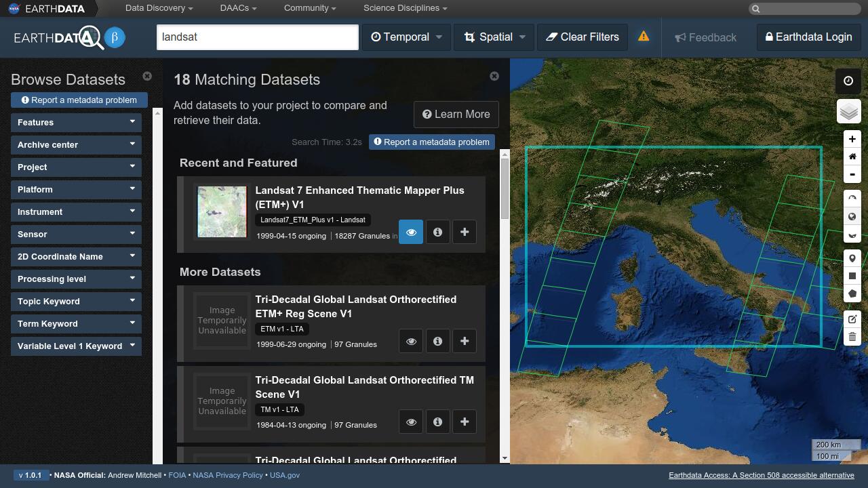The width and height of the screenshot is (868, 488).
Task: Report a metadata problem in Browse Datasets
Action: [79, 100]
